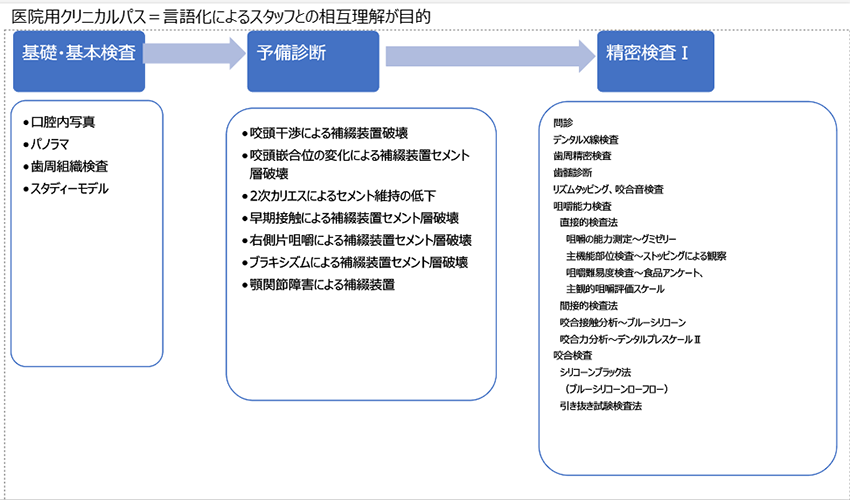Click 早期接触による補綴装置セメント層破壊 bullet

coord(350,218)
